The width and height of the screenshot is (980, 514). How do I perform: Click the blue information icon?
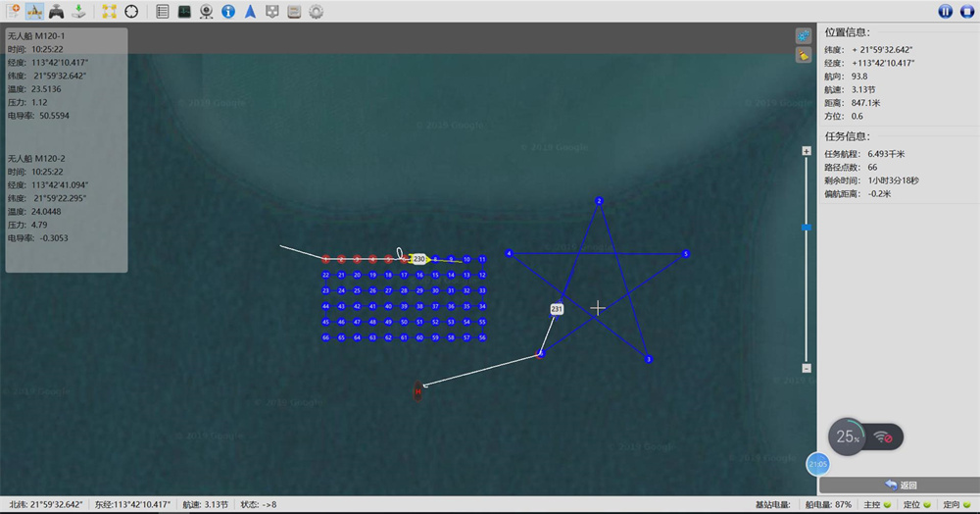click(228, 11)
